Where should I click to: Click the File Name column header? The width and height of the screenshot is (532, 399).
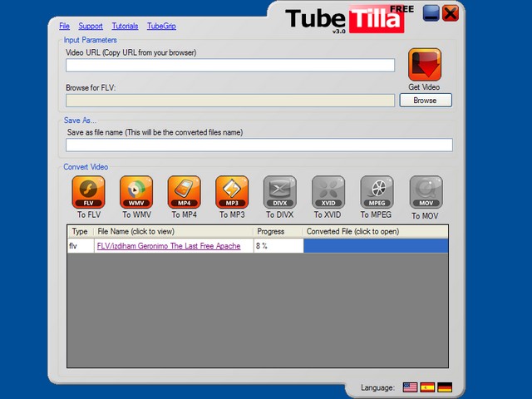pos(174,232)
